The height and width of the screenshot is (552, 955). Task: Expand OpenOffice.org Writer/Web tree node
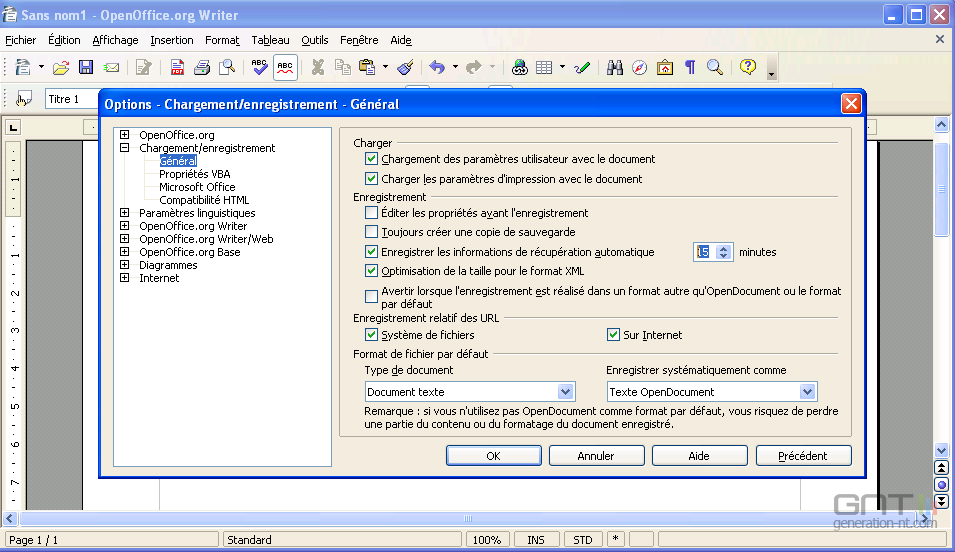[x=125, y=239]
